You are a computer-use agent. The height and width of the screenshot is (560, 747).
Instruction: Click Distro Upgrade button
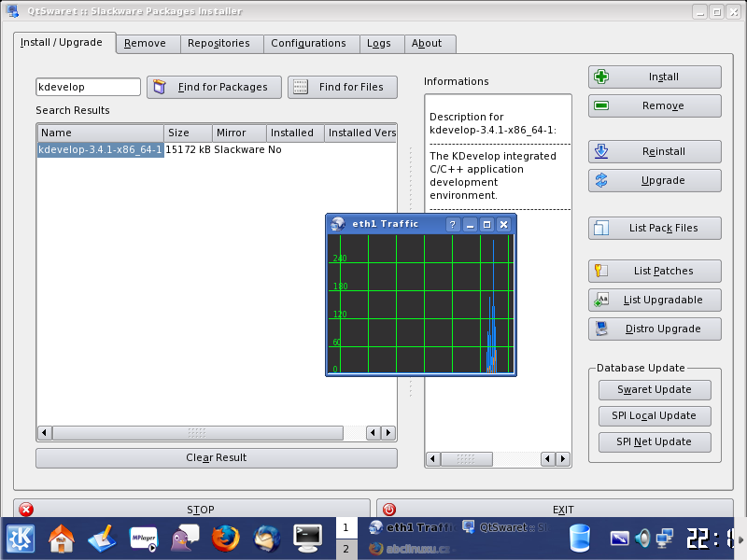[x=655, y=329]
